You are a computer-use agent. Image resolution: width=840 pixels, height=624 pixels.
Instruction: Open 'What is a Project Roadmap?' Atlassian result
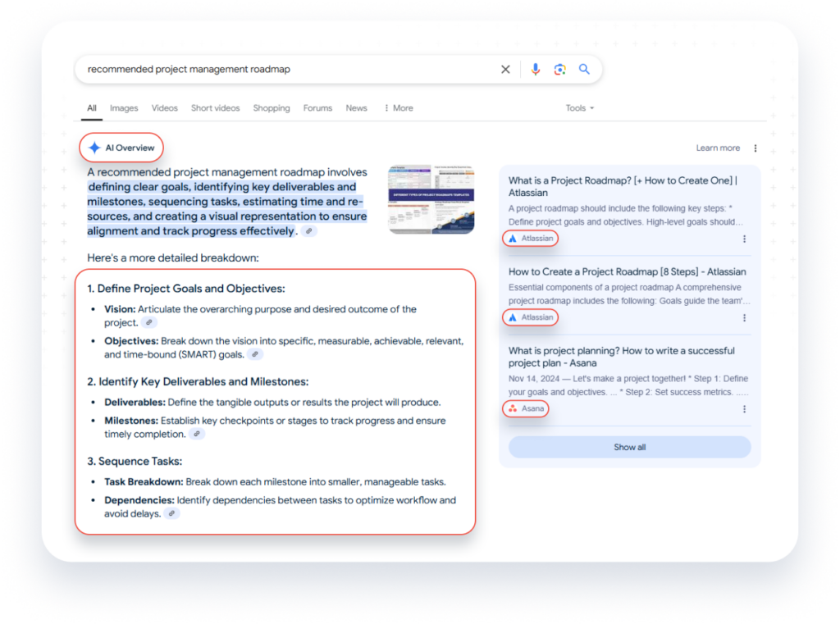pos(623,186)
